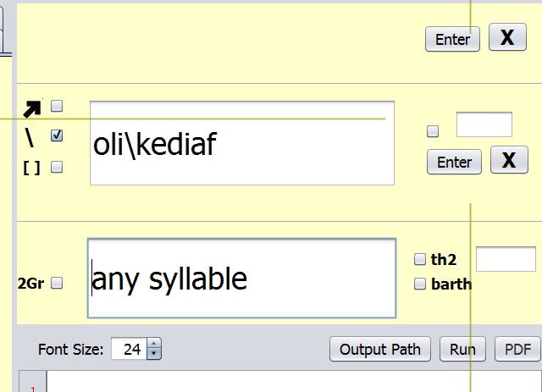Click the oli\kediaf text field
Image resolution: width=542 pixels, height=392 pixels.
tap(241, 143)
